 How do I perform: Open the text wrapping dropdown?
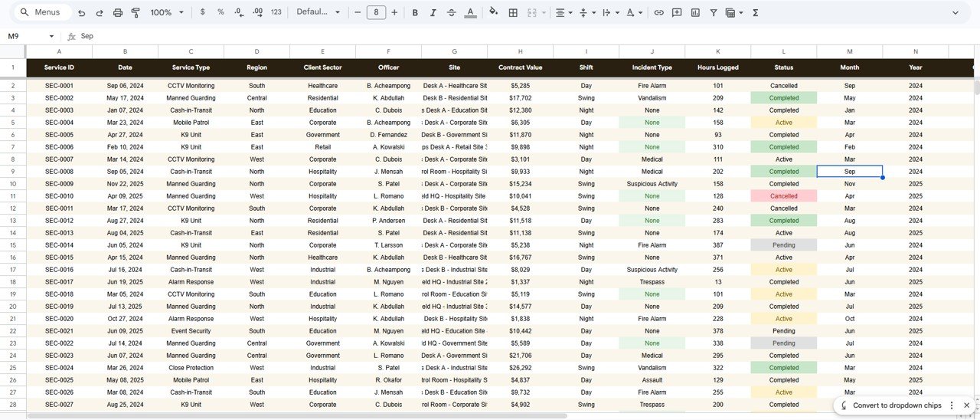(x=610, y=12)
